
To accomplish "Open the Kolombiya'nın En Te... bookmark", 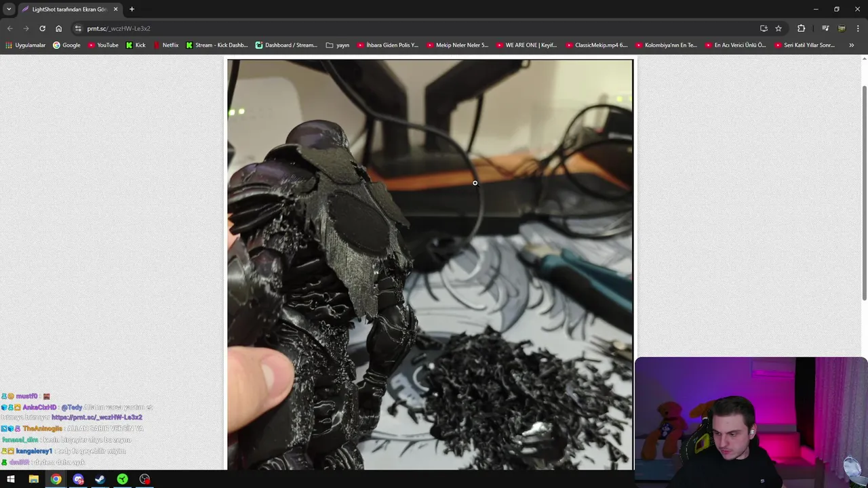I will [666, 45].
